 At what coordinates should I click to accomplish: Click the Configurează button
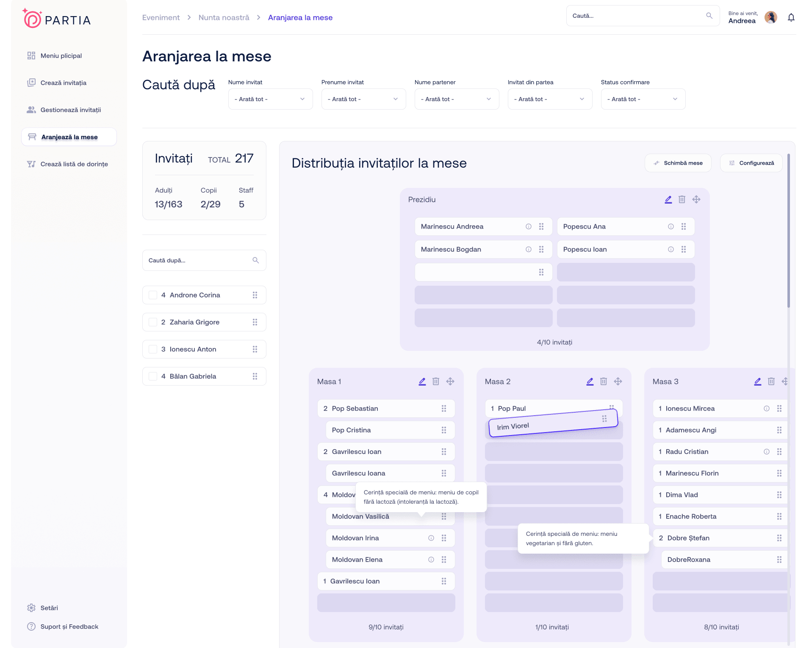751,163
